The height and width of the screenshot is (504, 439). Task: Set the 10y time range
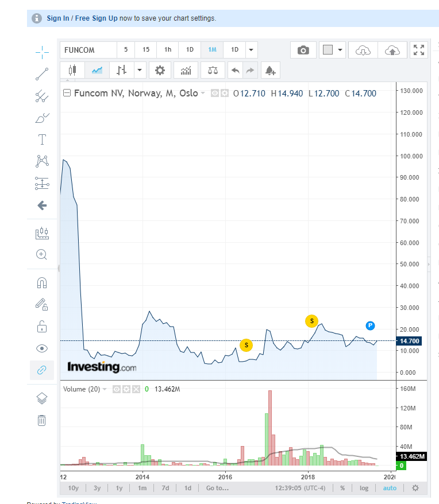[74, 488]
